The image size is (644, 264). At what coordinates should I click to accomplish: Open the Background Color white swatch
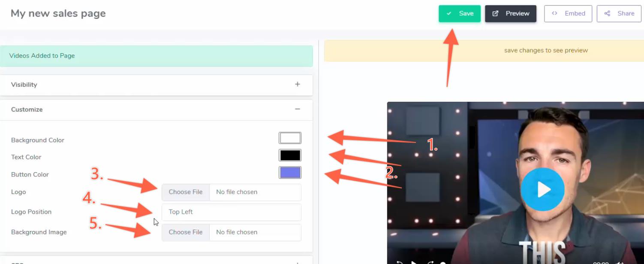point(290,138)
